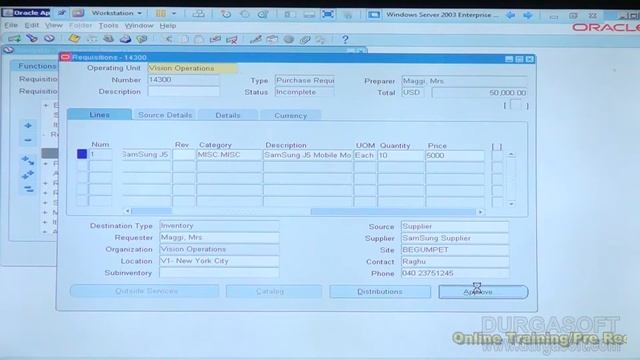Click the Copy toolbar icon

point(184,39)
